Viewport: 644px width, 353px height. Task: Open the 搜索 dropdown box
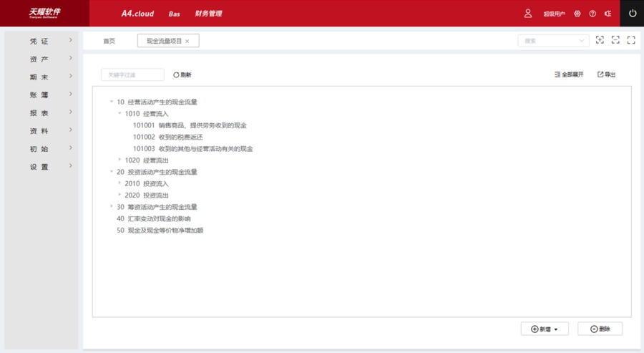pos(553,41)
